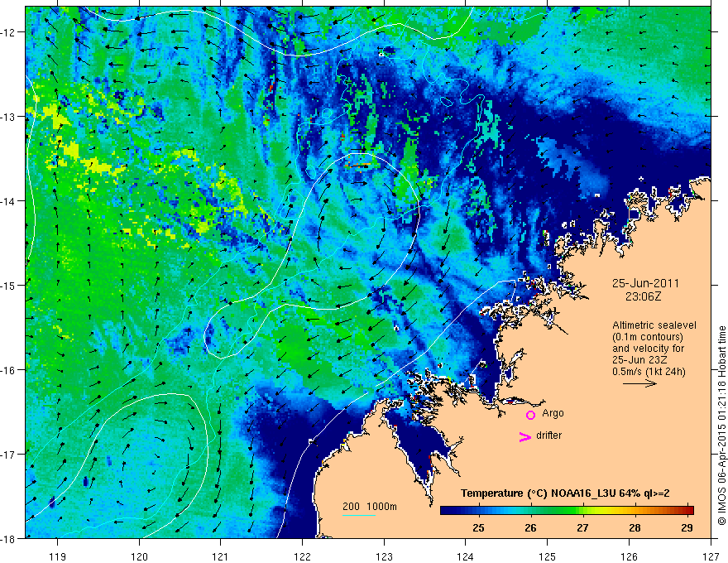Image resolution: width=728 pixels, height=563 pixels.
Task: Click the text '0.5m/s (1kt 24h)'
Action: [x=649, y=372]
